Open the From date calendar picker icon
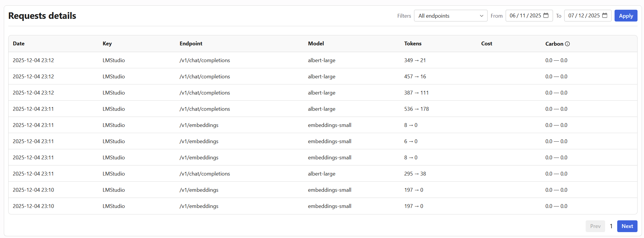The image size is (644, 238). coord(546,16)
